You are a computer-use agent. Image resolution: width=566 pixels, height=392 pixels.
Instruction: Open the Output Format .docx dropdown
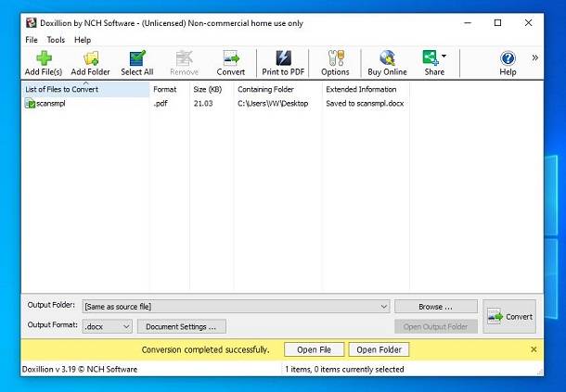point(125,326)
